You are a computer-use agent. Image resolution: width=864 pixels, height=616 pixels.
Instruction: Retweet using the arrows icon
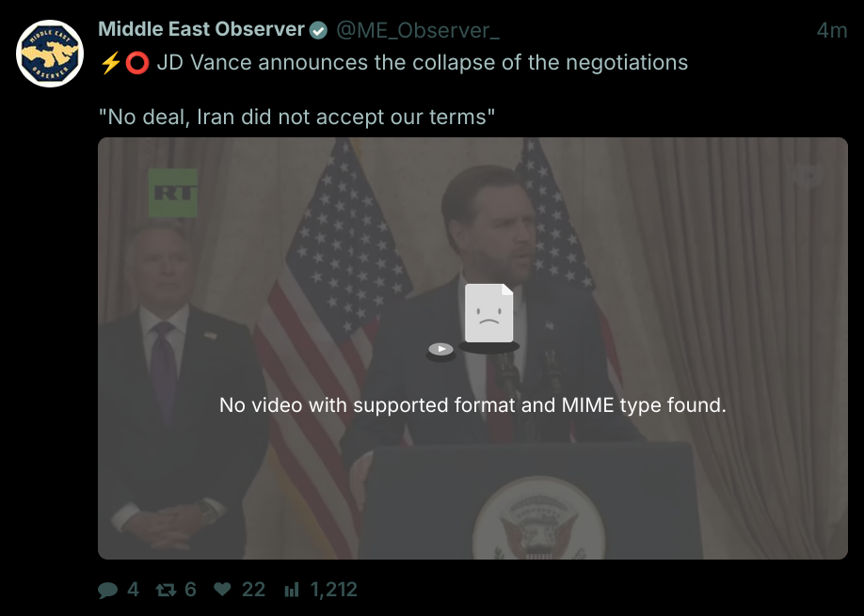(x=166, y=590)
